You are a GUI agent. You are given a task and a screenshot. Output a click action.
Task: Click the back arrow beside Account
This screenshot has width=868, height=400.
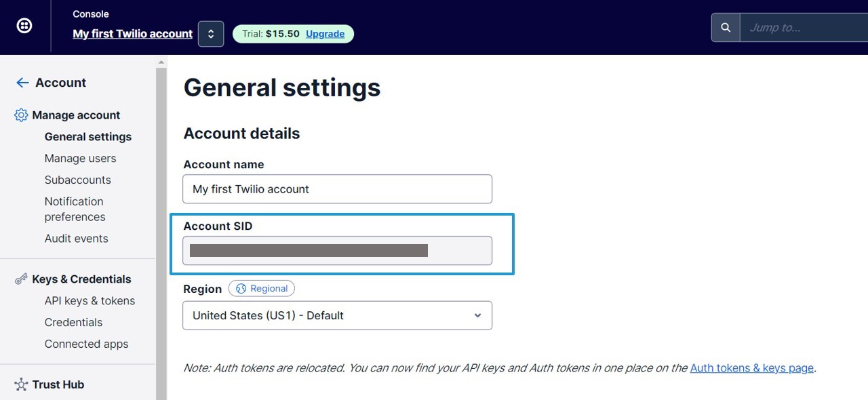22,83
